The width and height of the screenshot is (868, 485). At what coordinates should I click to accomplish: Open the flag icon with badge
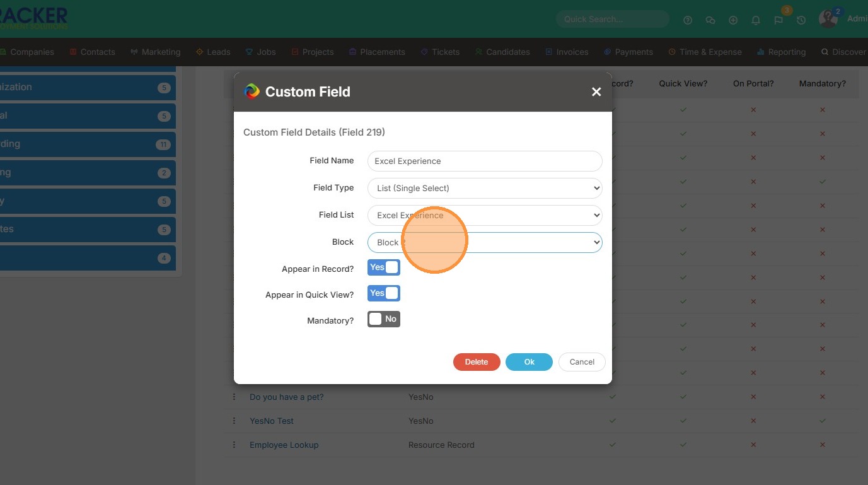coord(778,20)
